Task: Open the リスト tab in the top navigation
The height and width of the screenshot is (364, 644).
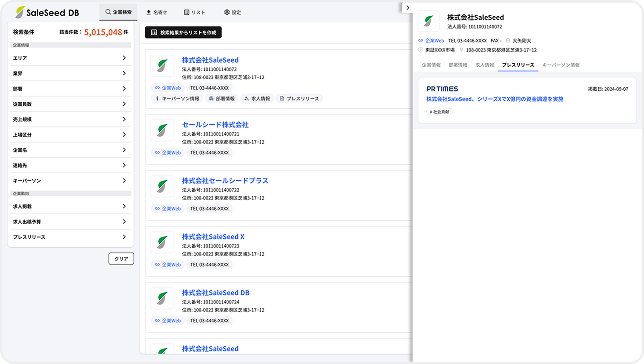Action: point(194,12)
